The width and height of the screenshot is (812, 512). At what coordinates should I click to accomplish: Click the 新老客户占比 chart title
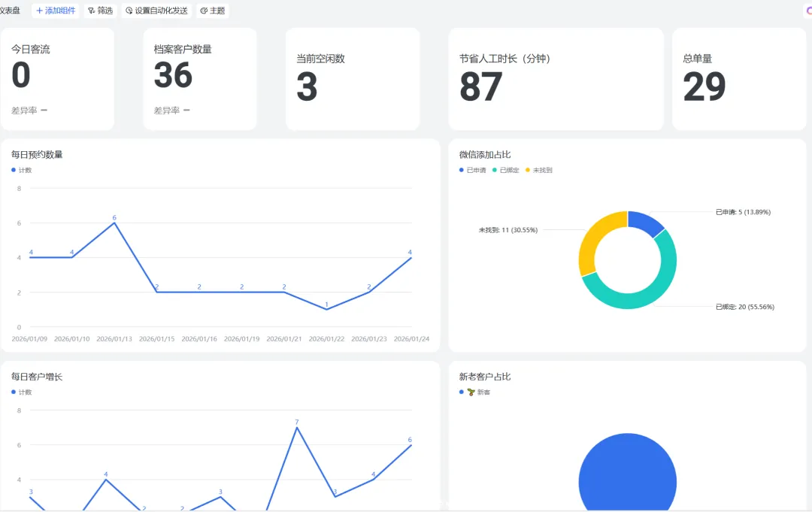point(485,377)
